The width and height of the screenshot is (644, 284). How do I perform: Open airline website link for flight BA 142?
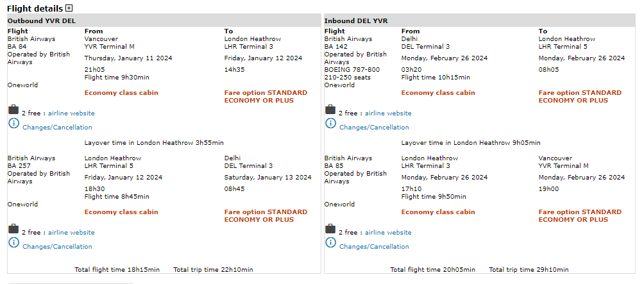click(388, 113)
